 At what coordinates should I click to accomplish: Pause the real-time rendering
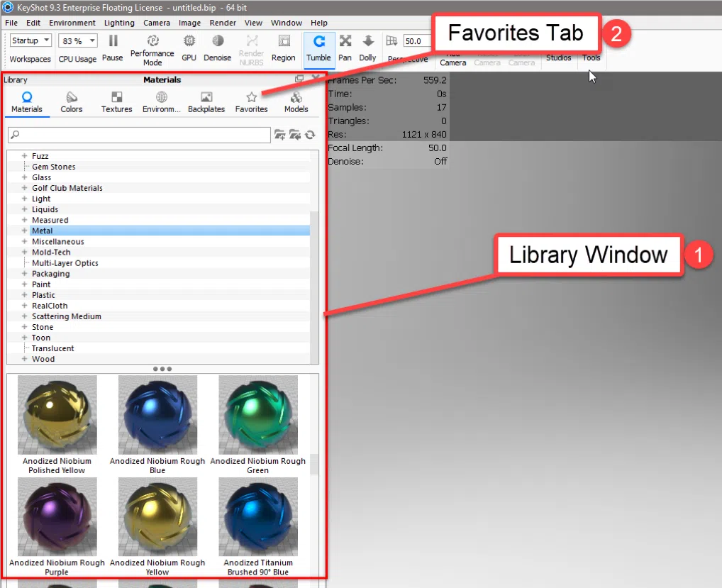112,48
